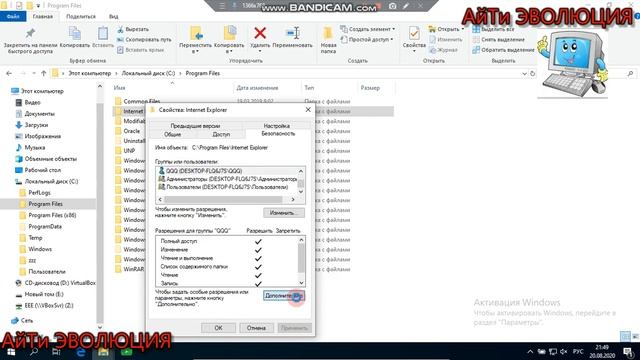Image resolution: width=640 pixels, height=360 pixels.
Task: Click horizontal scrollbar in groups list
Action: tap(223, 200)
